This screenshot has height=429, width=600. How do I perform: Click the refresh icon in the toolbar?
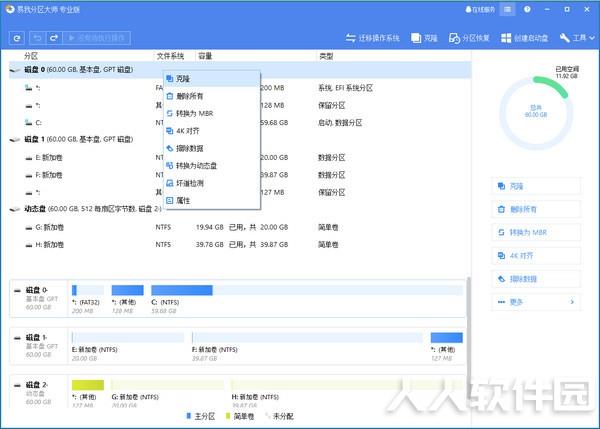(x=17, y=38)
